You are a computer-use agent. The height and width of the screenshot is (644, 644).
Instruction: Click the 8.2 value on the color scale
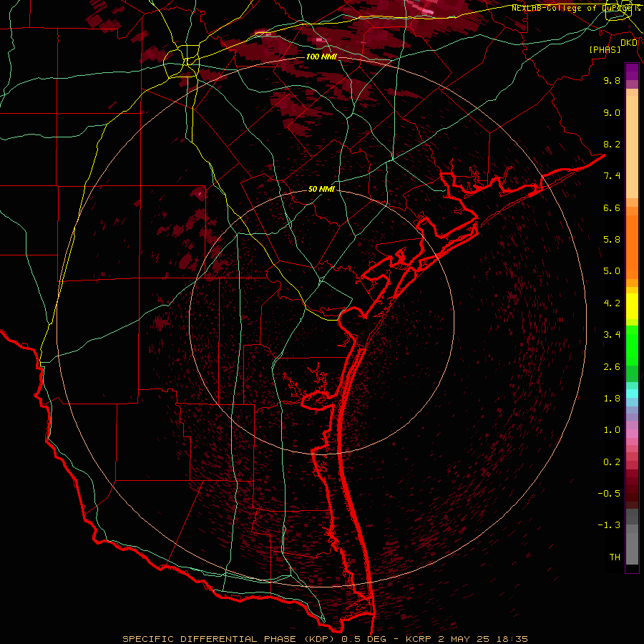point(612,144)
